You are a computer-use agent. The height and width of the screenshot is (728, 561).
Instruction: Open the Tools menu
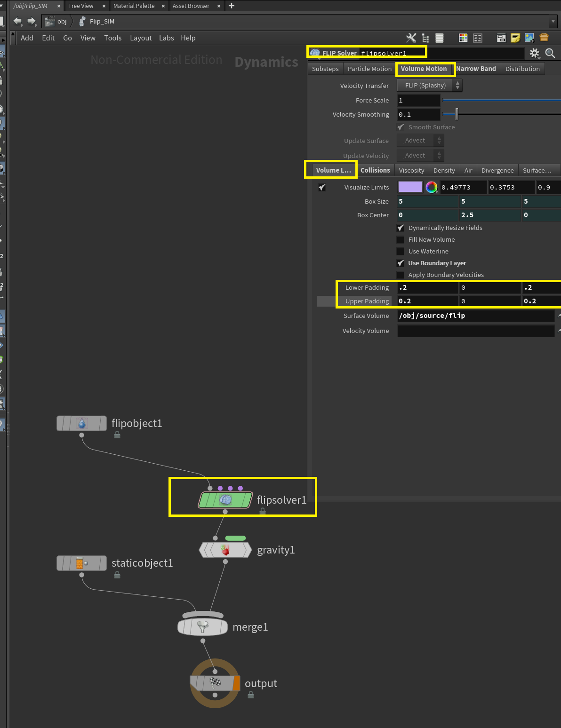[113, 38]
